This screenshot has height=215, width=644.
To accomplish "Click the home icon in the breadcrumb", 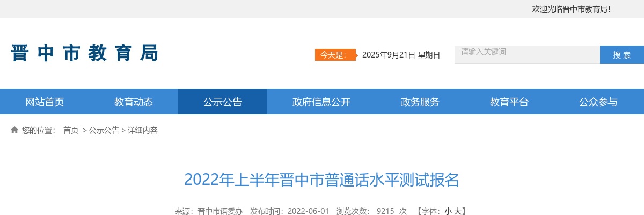I will tap(14, 130).
